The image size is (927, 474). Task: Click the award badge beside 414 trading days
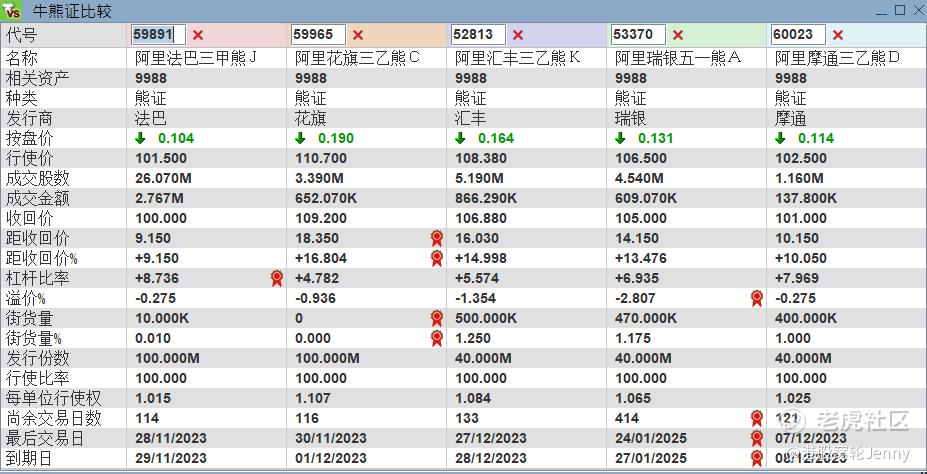(757, 418)
